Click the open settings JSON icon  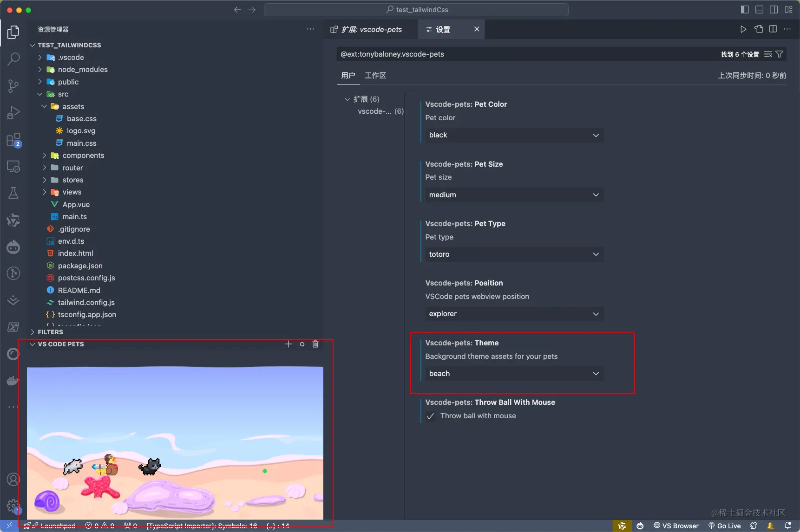tap(759, 29)
